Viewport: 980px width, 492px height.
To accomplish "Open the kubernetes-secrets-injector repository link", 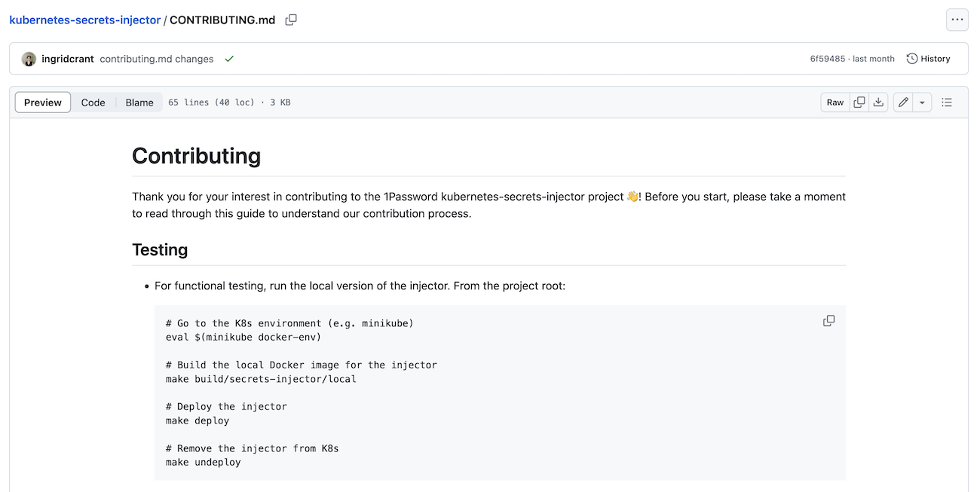I will point(85,20).
